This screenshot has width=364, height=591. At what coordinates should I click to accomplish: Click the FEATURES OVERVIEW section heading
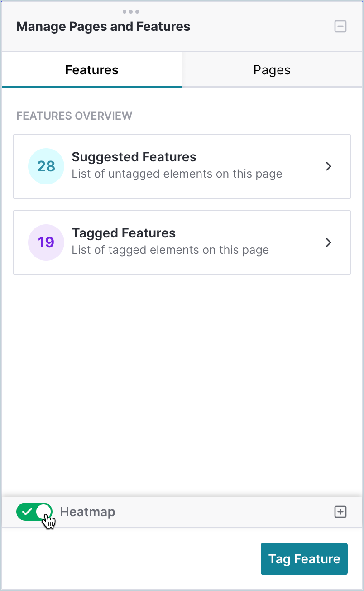[74, 116]
